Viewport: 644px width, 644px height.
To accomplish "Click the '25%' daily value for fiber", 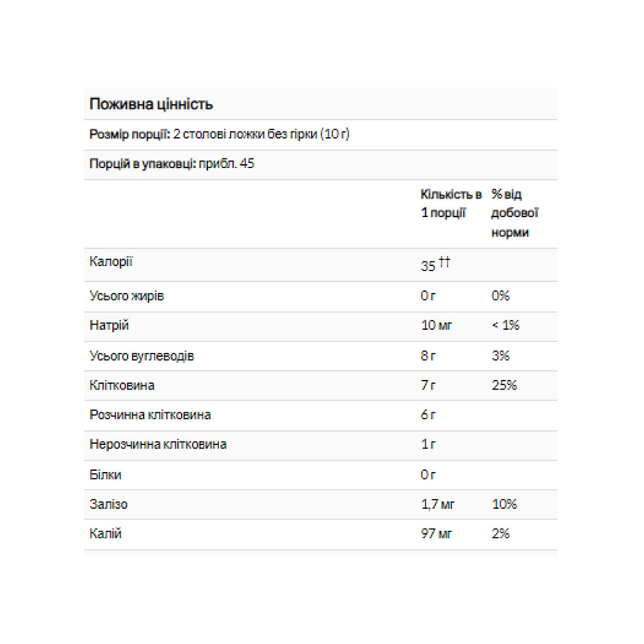I will (504, 386).
